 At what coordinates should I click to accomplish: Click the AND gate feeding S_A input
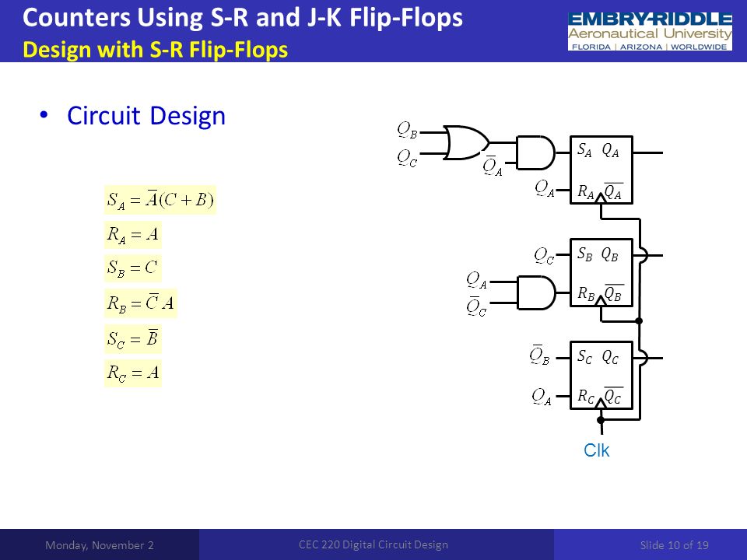[535, 153]
